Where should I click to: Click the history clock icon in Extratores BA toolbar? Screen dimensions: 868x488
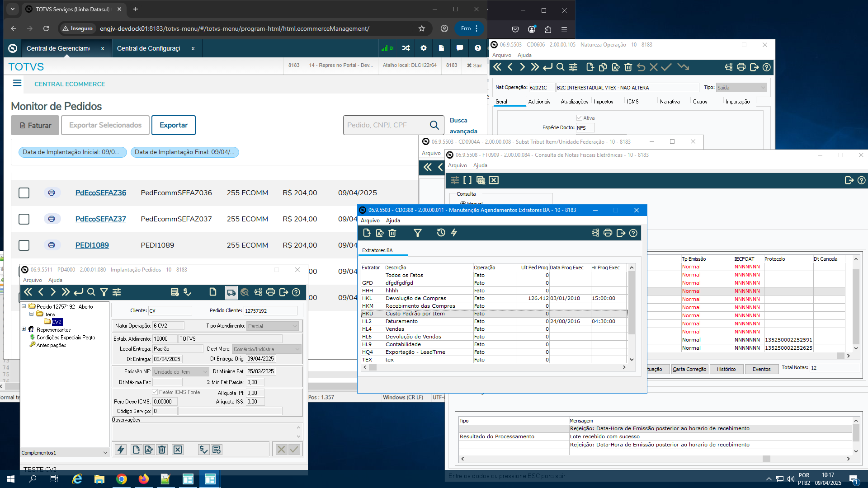click(441, 233)
